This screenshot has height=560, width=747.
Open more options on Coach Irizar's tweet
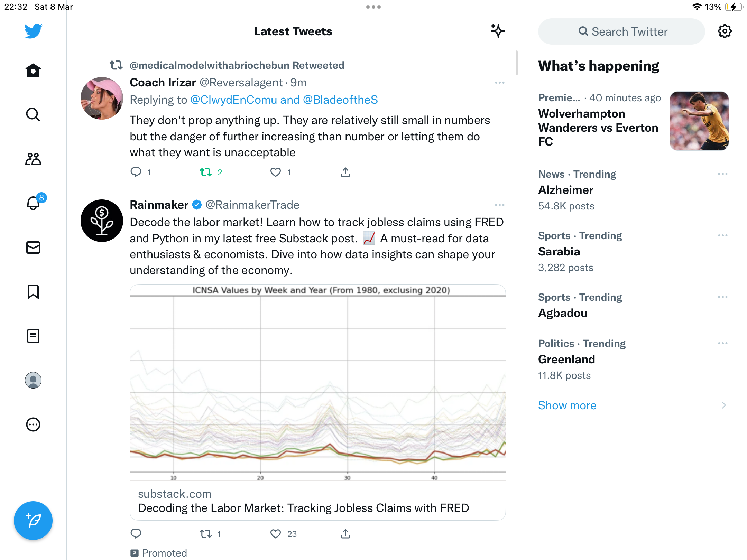500,83
